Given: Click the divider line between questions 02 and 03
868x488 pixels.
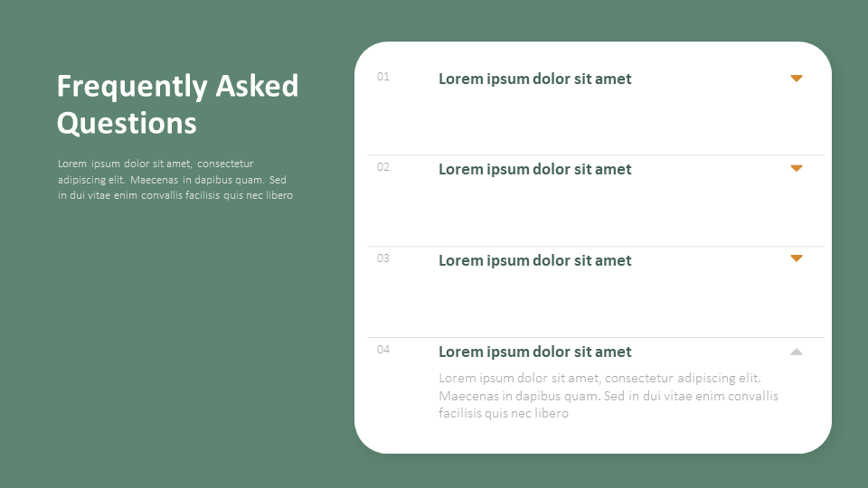Looking at the screenshot, I should (x=596, y=246).
